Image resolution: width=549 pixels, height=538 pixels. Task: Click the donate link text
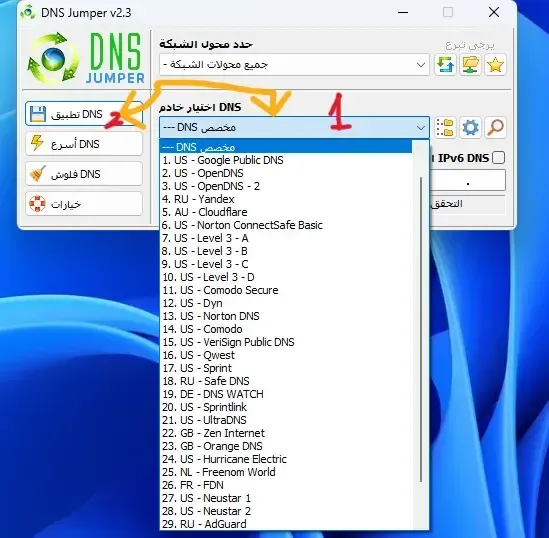[470, 46]
